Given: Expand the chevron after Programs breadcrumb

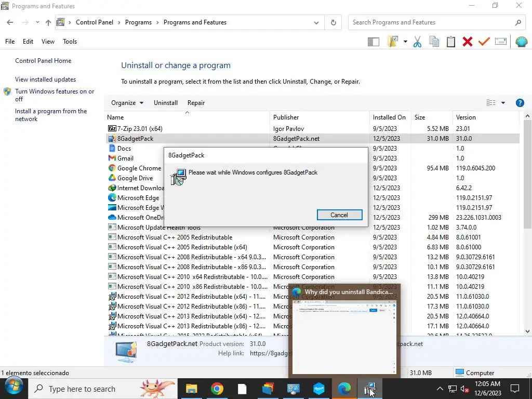Looking at the screenshot, I should pos(157,22).
